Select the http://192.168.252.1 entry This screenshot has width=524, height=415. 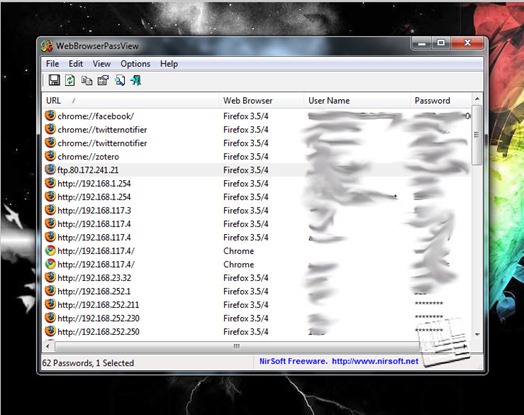pos(94,291)
